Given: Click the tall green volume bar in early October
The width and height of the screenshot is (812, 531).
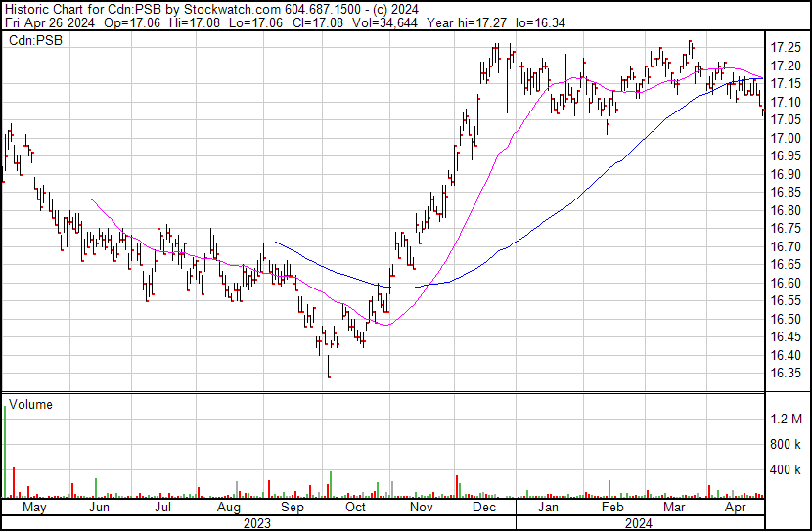Looking at the screenshot, I should 331,484.
